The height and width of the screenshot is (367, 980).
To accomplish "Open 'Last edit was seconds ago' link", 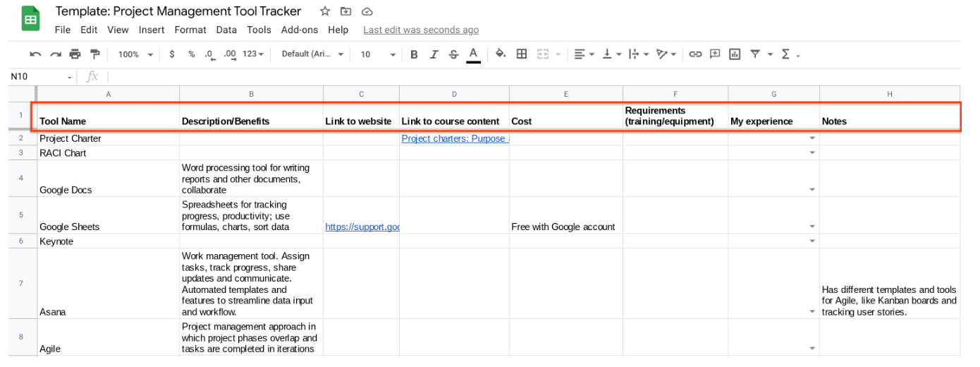I will tap(421, 30).
